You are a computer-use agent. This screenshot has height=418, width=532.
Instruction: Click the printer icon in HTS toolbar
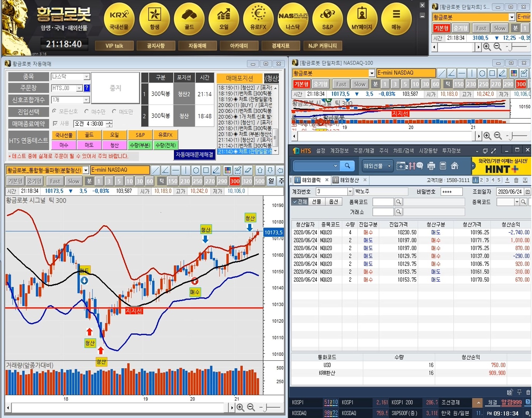(431, 166)
